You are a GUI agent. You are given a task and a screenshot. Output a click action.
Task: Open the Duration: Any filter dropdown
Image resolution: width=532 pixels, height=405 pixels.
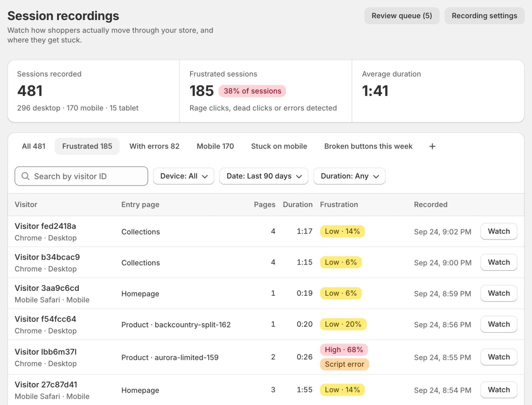click(349, 176)
